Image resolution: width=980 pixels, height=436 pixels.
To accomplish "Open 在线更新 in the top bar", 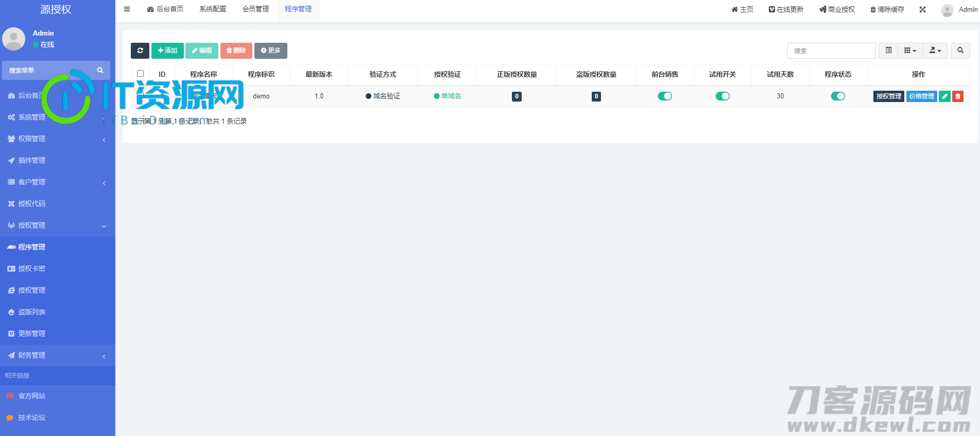I will [x=786, y=9].
